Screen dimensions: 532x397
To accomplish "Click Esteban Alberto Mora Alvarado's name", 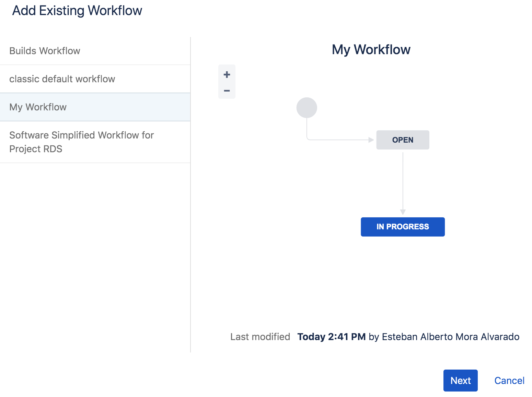I will click(x=450, y=337).
